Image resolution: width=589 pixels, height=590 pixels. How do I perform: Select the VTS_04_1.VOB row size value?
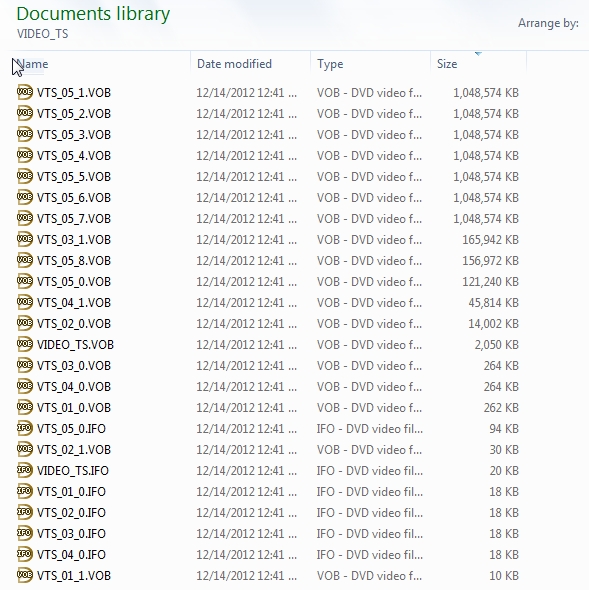coord(493,303)
